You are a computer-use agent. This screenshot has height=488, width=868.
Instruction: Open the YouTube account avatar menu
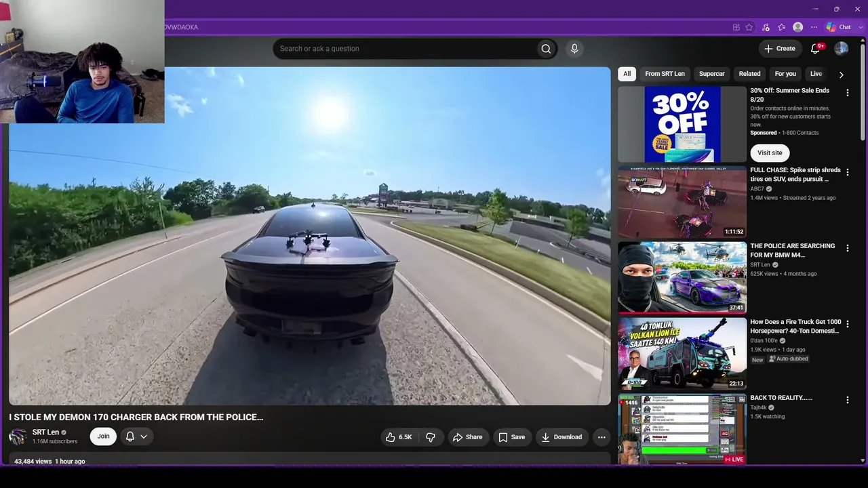841,49
